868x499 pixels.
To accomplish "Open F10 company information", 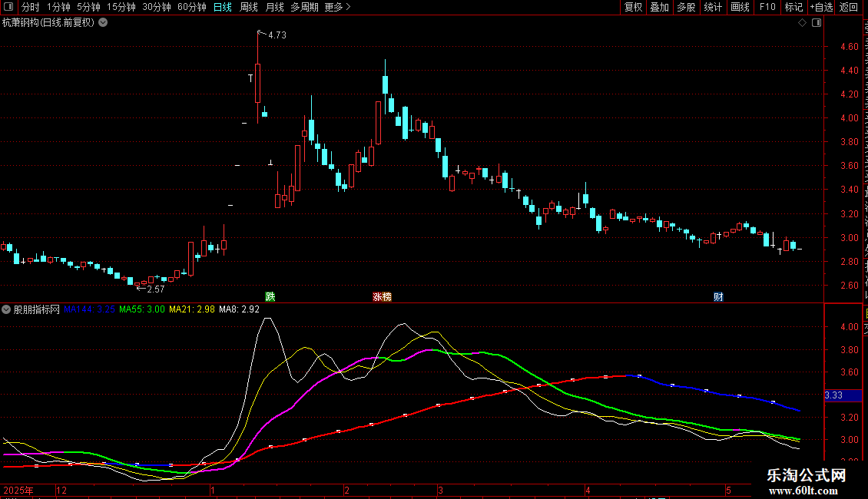I will [767, 7].
